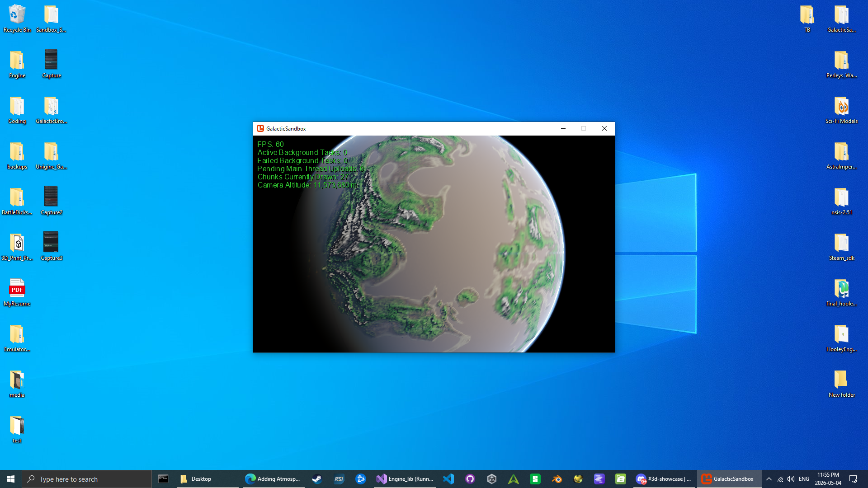Select the Emulator... folder icon

[x=17, y=338]
